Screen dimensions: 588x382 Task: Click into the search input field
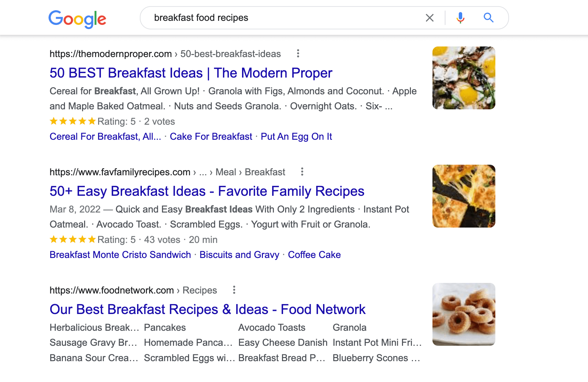(x=284, y=18)
